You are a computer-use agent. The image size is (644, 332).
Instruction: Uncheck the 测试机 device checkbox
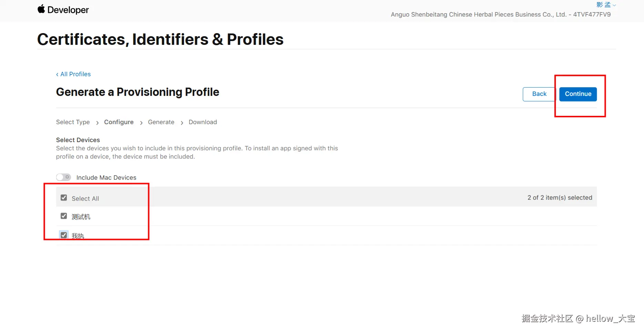click(64, 216)
